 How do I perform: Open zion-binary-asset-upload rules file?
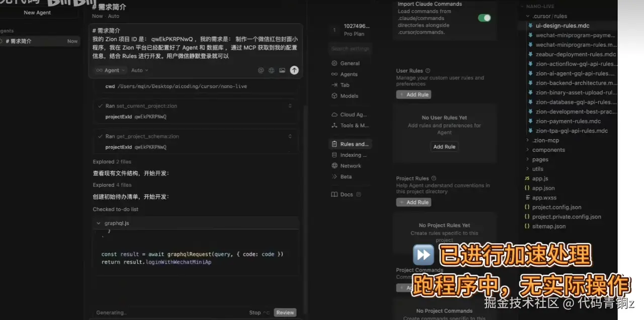point(576,92)
